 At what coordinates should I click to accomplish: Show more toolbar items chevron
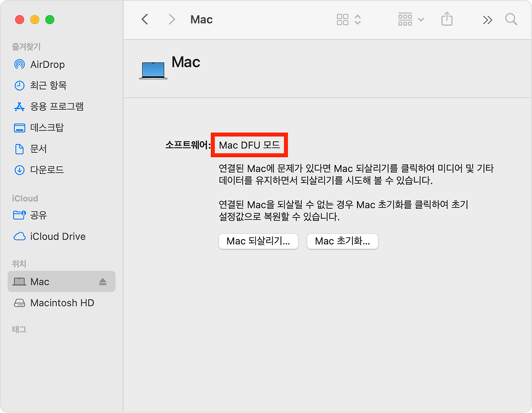(488, 20)
